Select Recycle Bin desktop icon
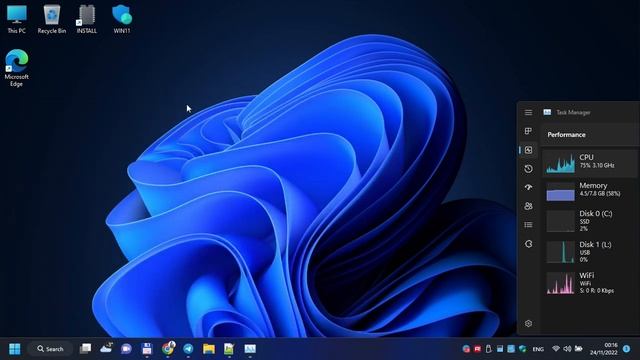The image size is (640, 360). (52, 19)
